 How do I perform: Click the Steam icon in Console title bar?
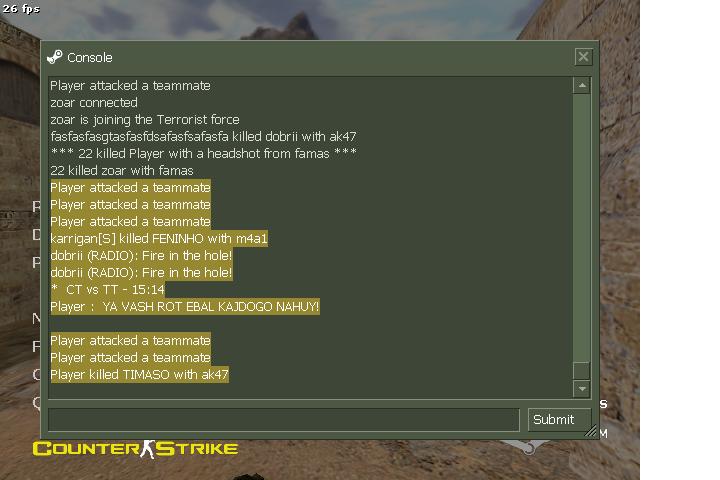55,57
